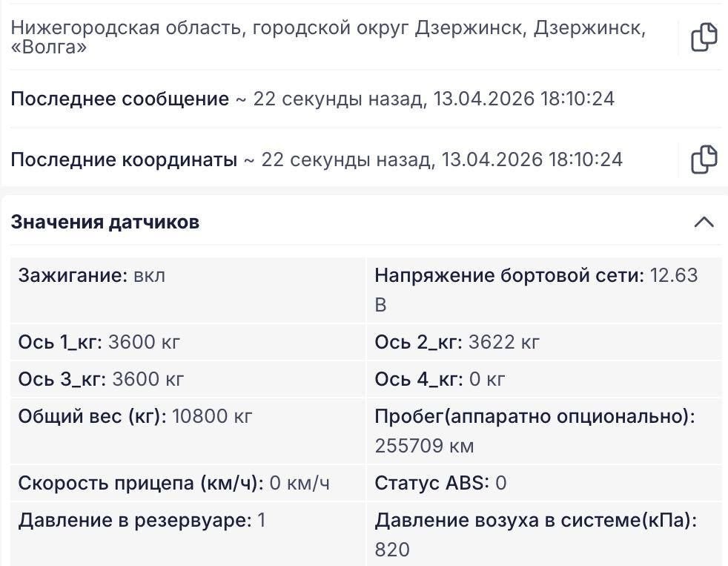Select the Нижегородская область address text
Image resolution: width=728 pixels, height=566 pixels.
point(327,37)
